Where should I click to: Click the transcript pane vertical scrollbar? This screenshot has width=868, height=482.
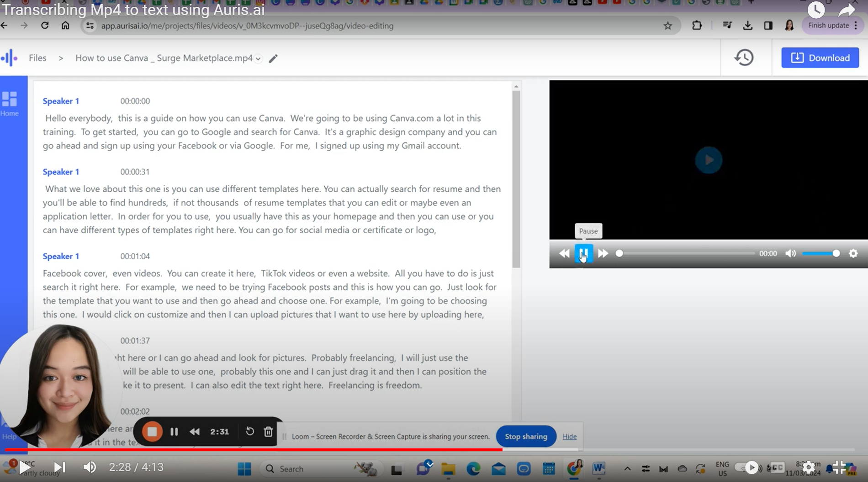pos(516,179)
